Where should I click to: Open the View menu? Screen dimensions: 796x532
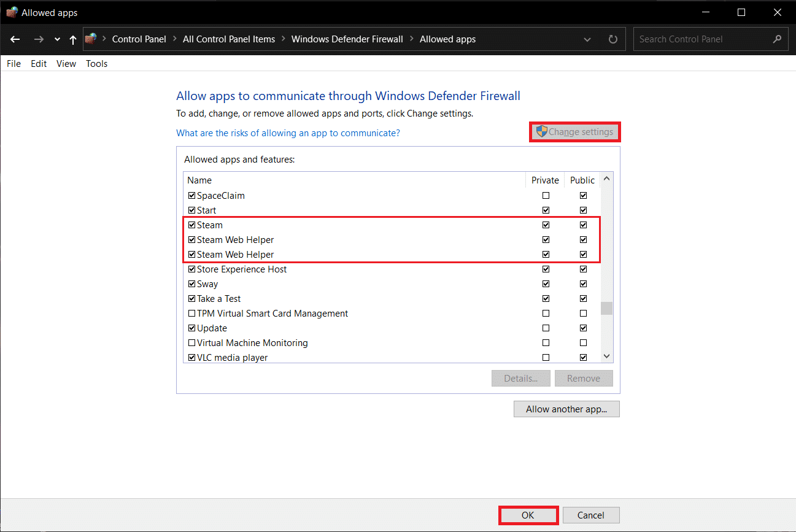(66, 64)
